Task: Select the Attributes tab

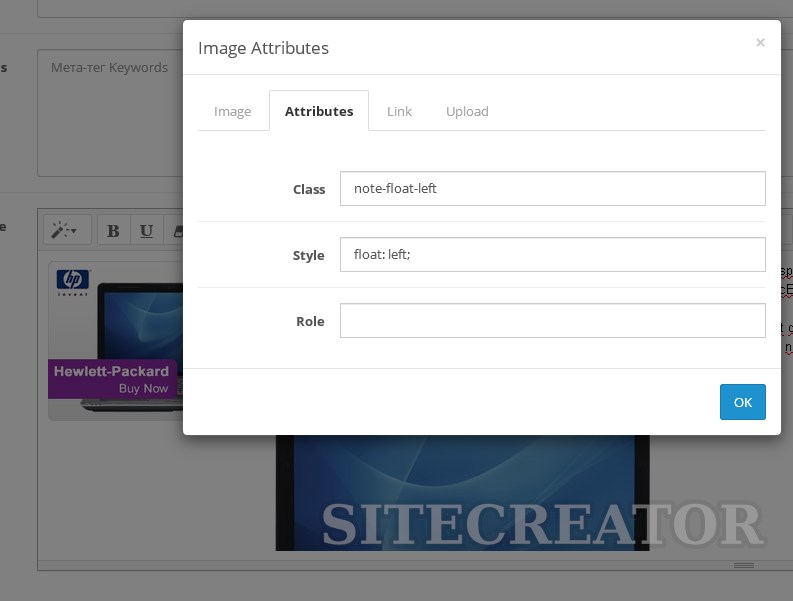Action: (318, 111)
